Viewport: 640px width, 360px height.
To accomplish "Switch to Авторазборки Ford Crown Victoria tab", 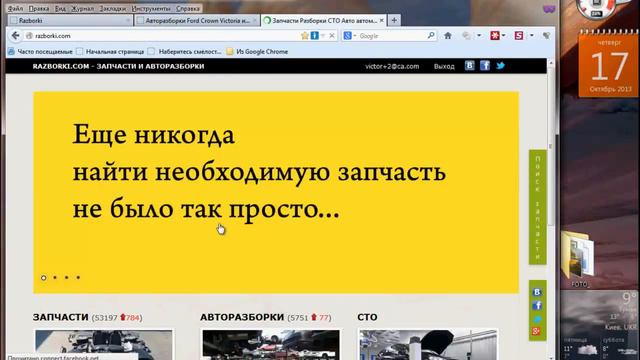I will click(197, 20).
